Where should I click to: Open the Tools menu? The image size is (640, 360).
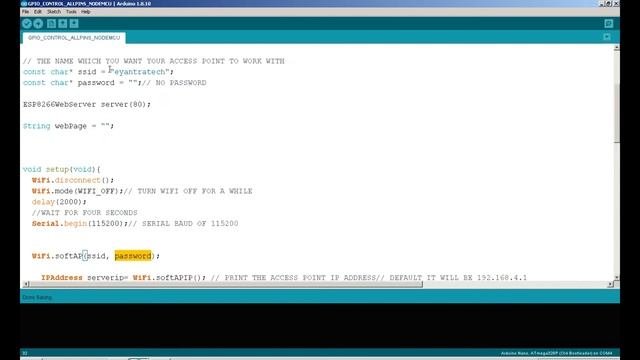[71, 12]
